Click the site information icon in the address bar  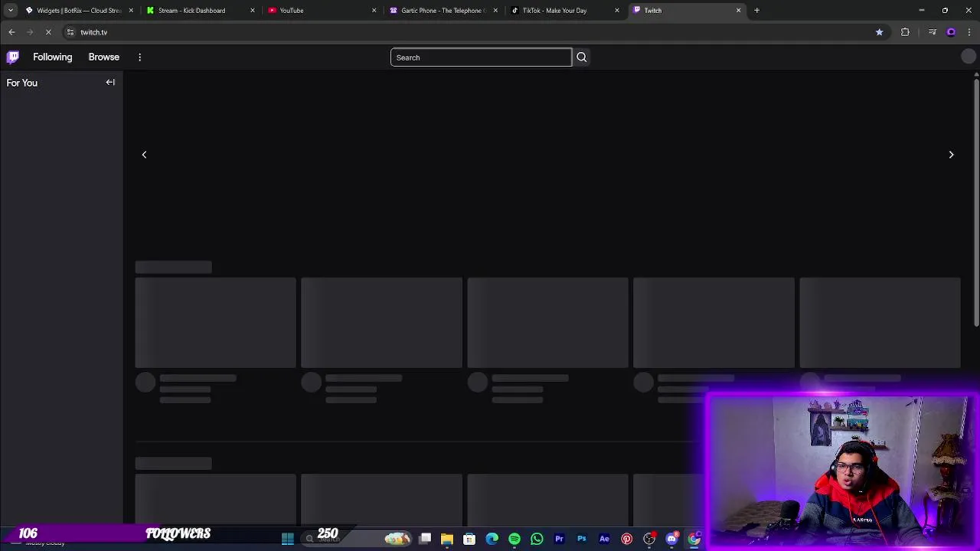(70, 32)
